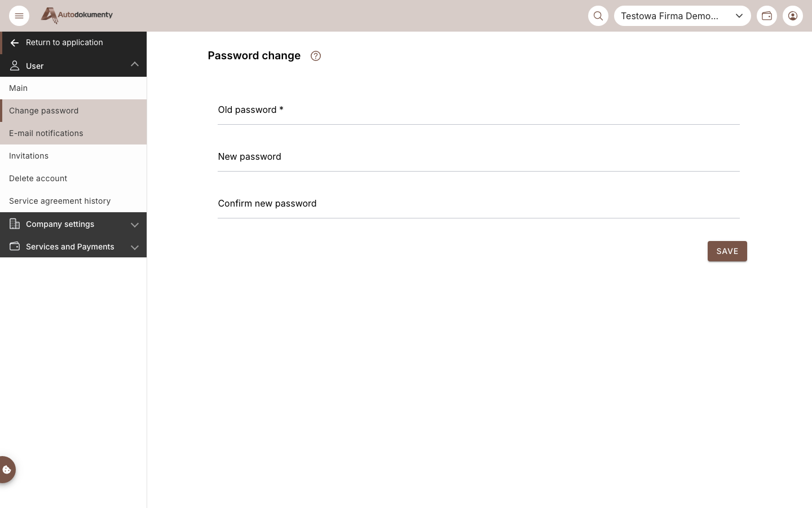Open E-mail notifications settings
The image size is (812, 508).
pos(73,133)
